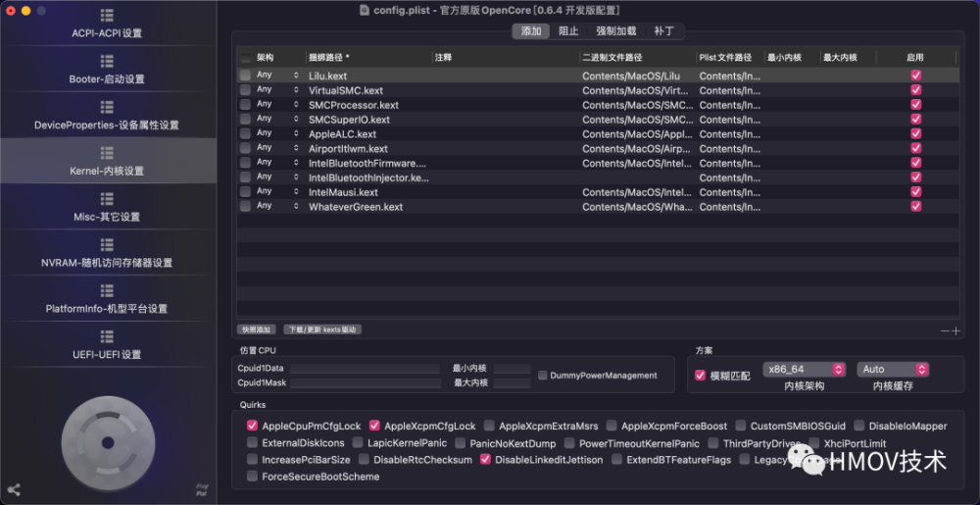Click into the Cpuid1Mask field
The width and height of the screenshot is (980, 505).
click(x=365, y=383)
